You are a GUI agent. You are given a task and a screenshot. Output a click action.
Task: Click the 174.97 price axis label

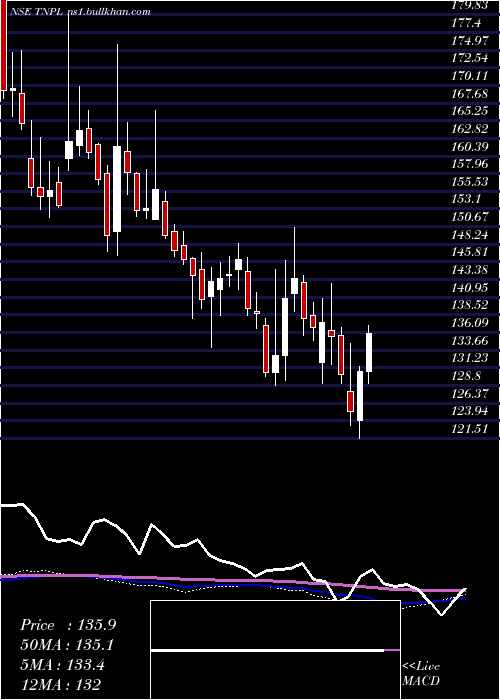click(x=469, y=41)
